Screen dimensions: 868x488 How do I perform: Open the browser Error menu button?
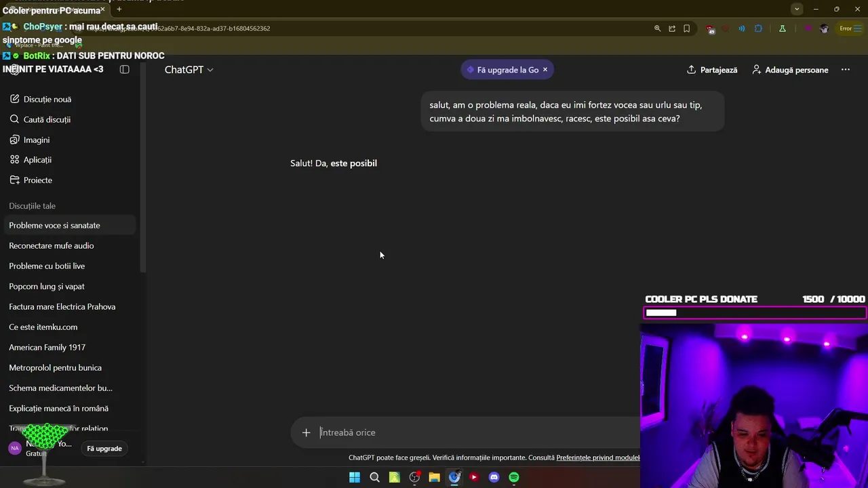point(850,28)
